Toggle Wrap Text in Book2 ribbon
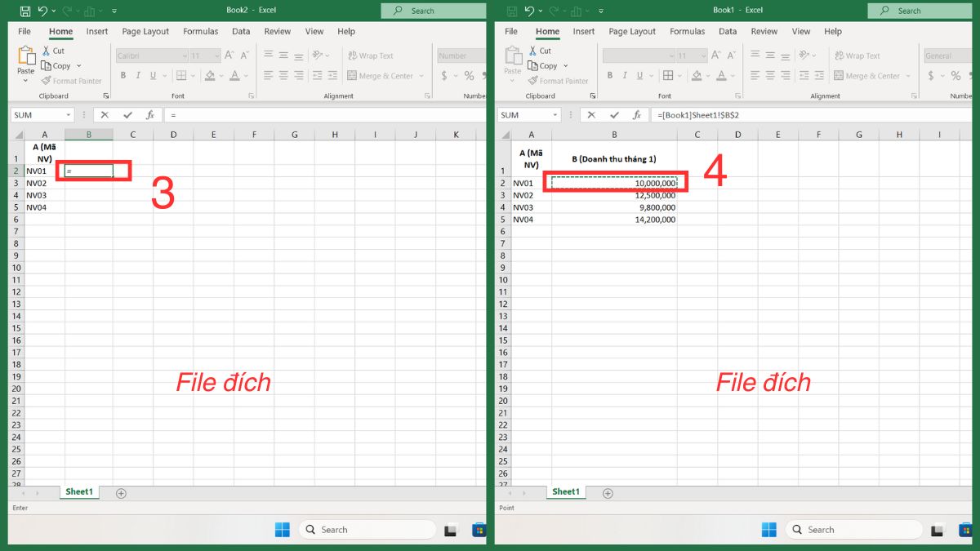The image size is (980, 551). click(x=370, y=56)
